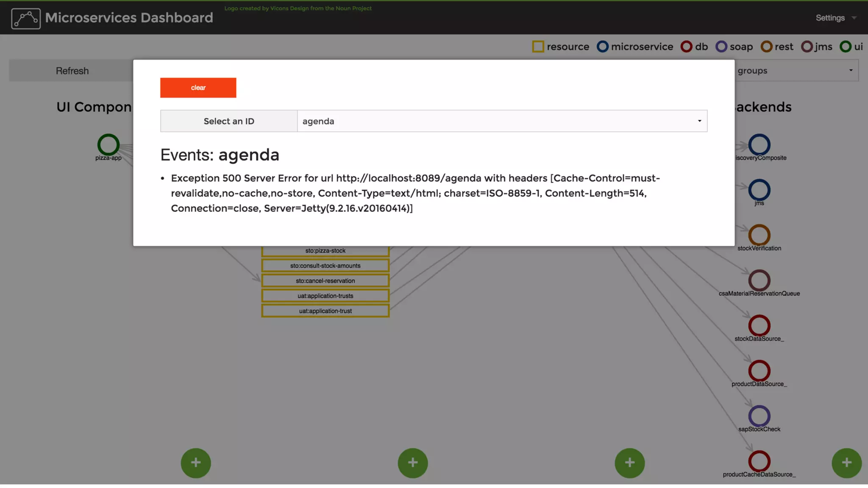Click the red clear button
This screenshot has height=488, width=868.
pyautogui.click(x=198, y=88)
